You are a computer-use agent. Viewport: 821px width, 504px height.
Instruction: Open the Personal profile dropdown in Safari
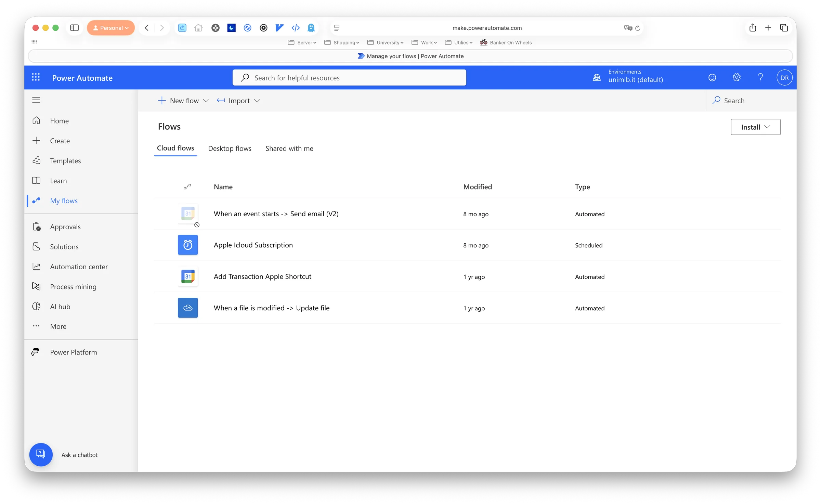[111, 28]
